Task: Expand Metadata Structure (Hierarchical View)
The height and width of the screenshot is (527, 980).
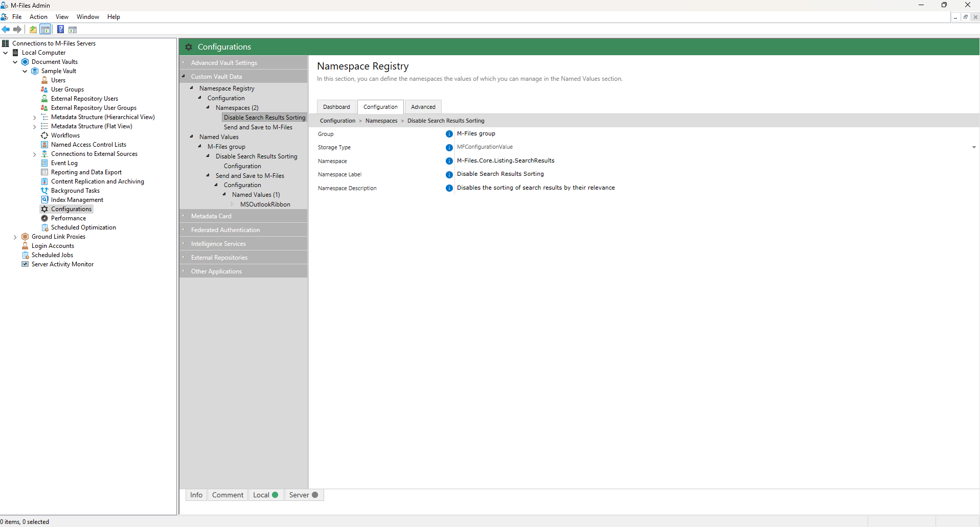Action: tap(34, 118)
